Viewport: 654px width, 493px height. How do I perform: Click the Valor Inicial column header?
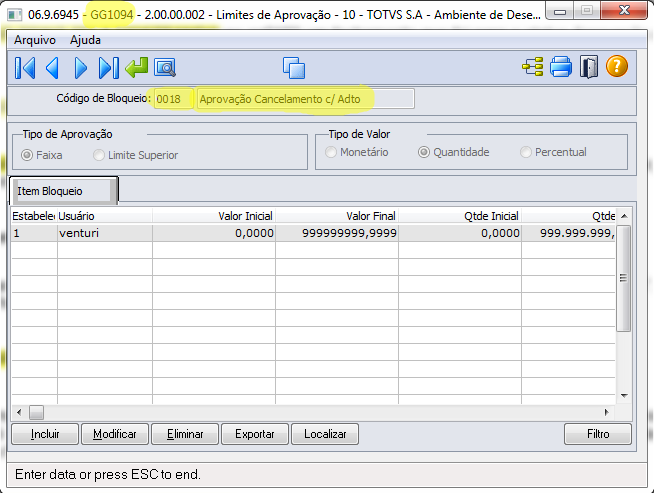click(214, 216)
